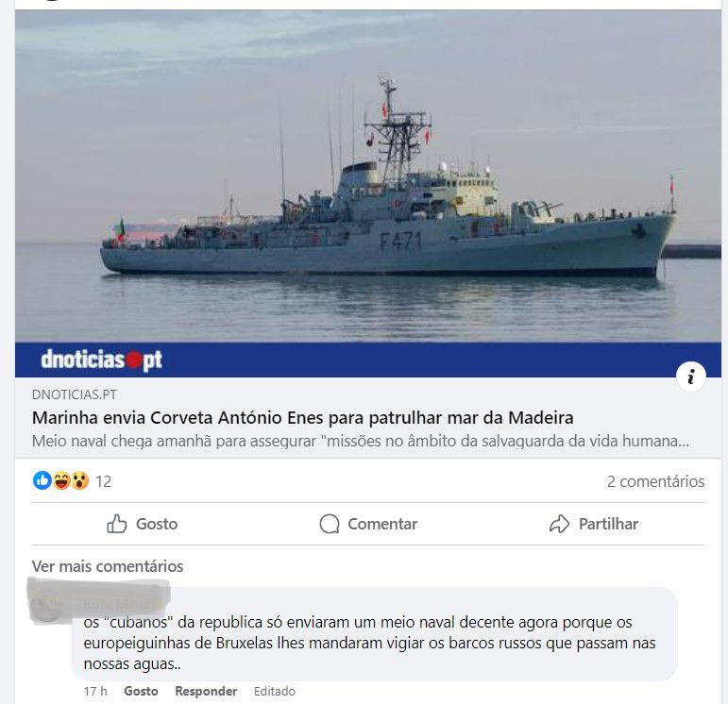Open the 2 comentários list
The width and height of the screenshot is (728, 704).
click(x=655, y=481)
